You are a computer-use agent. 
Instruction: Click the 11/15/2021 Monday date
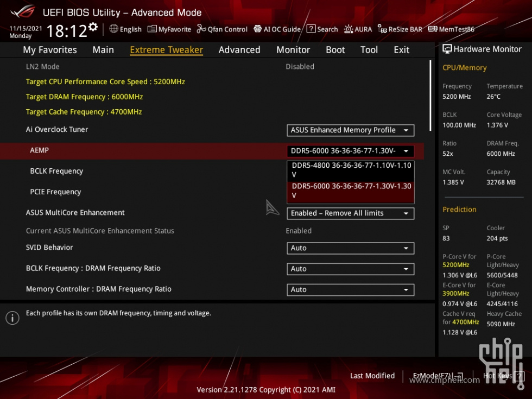pyautogui.click(x=26, y=32)
